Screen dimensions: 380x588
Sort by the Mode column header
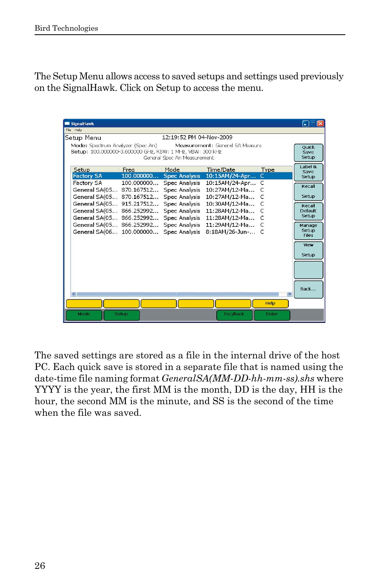tap(182, 169)
